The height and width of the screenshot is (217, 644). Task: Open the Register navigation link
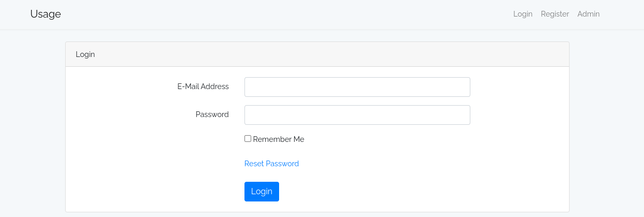[555, 14]
